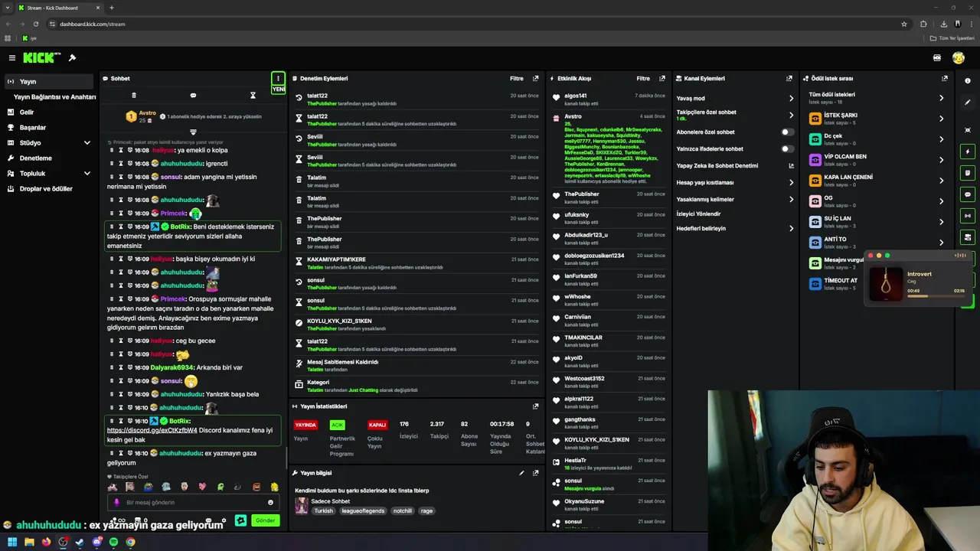Screen dimensions: 980x551
Task: Click the note icon in the right sidebar
Action: point(968,173)
